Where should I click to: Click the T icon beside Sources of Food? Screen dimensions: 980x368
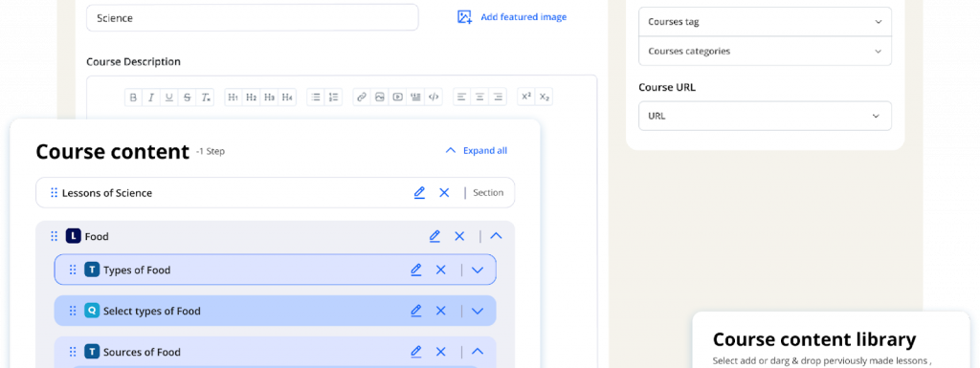pyautogui.click(x=92, y=352)
